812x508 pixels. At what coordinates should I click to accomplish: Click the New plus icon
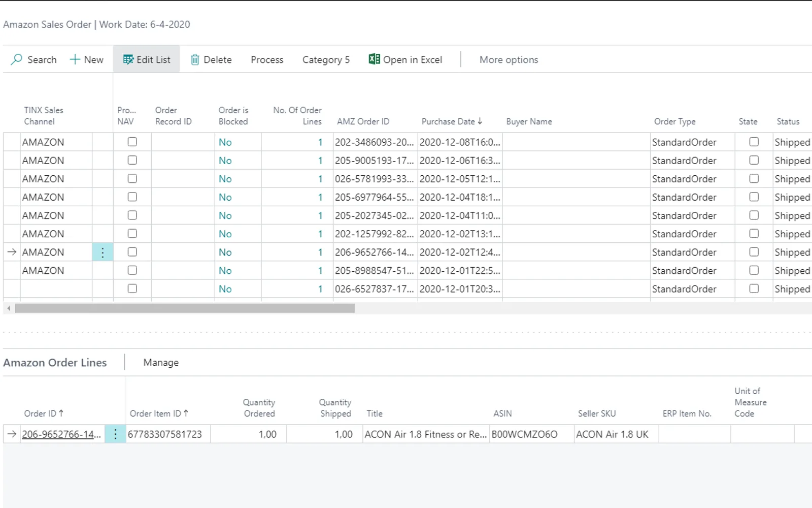tap(75, 59)
